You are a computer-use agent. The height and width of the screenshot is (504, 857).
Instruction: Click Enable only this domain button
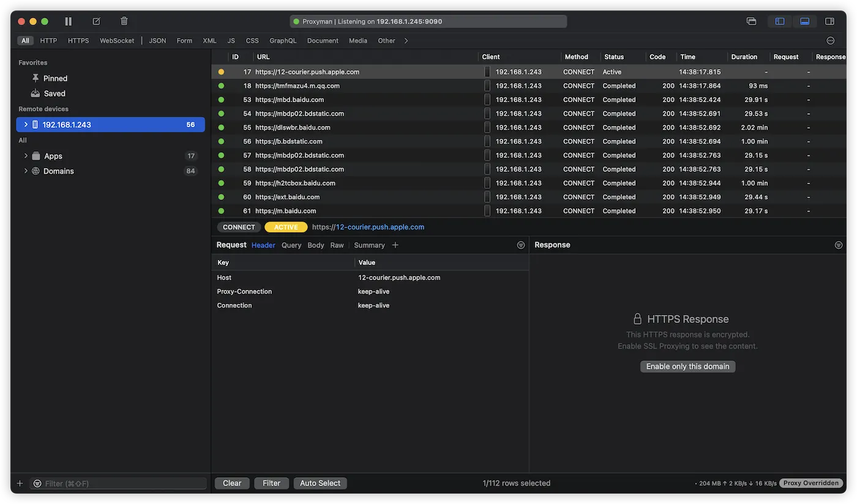[687, 366]
